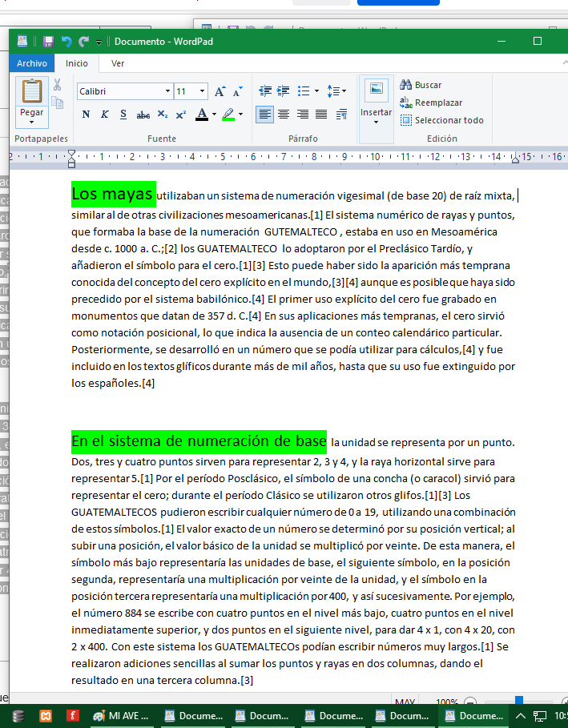Viewport: 568px width, 728px height.
Task: Open the list style dropdown arrow
Action: pos(316,91)
